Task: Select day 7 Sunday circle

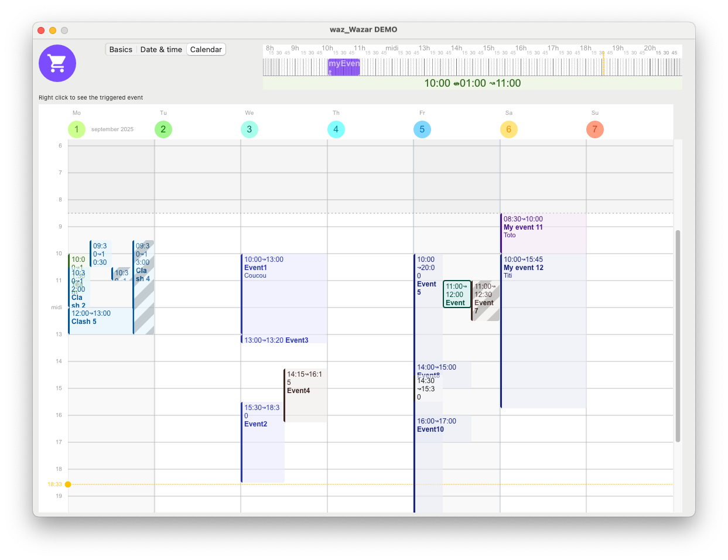Action: (x=595, y=129)
